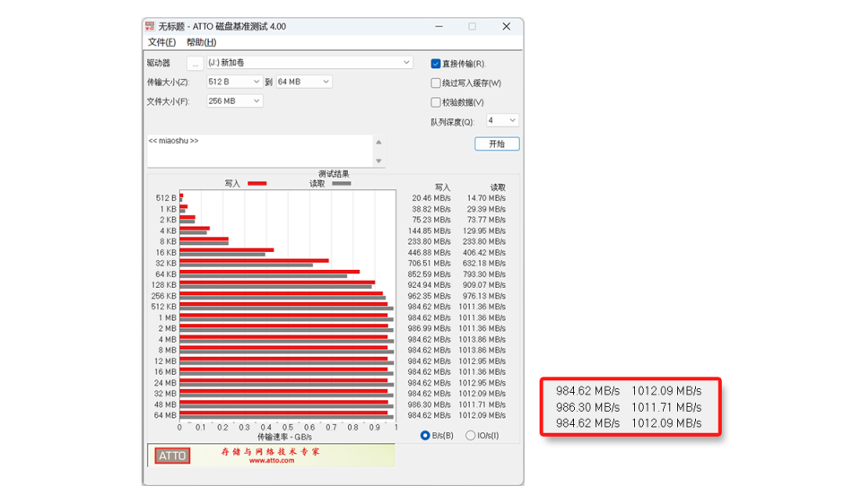Click the ATTO logo in the banner
This screenshot has height=504, width=861.
click(172, 456)
